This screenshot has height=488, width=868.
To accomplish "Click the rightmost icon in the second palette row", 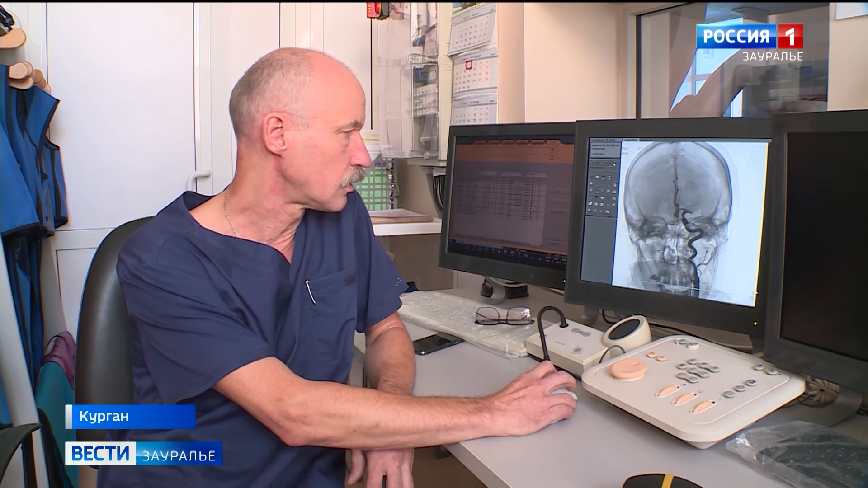I will (615, 185).
